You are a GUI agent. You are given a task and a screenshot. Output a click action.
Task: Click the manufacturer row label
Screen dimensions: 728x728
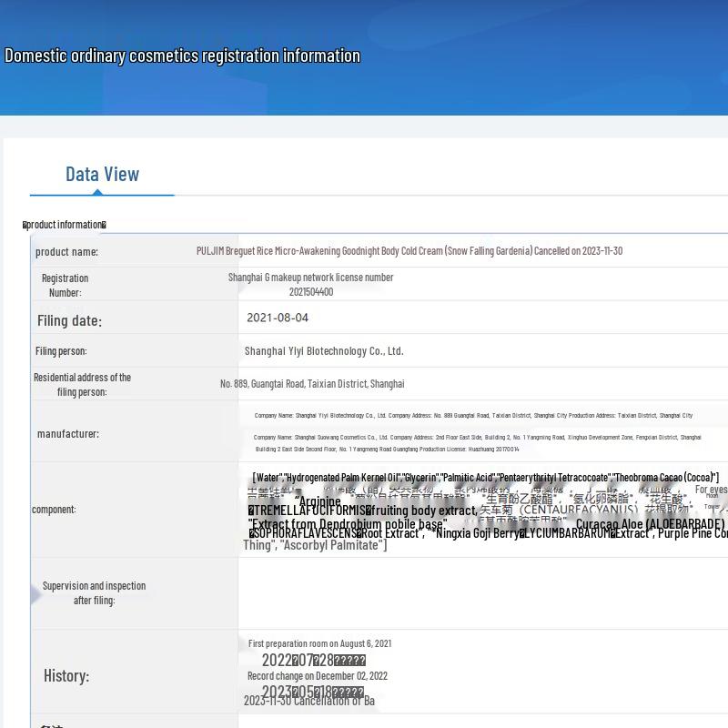tap(68, 434)
